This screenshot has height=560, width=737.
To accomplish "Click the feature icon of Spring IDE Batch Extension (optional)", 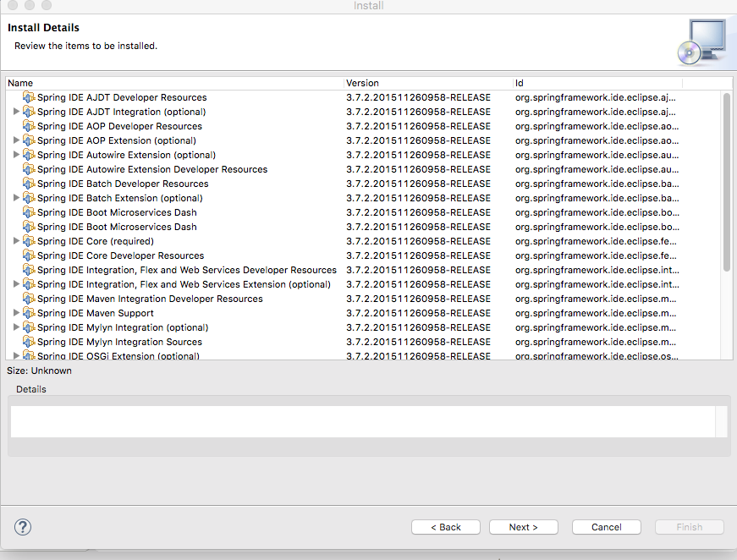I will pyautogui.click(x=29, y=198).
